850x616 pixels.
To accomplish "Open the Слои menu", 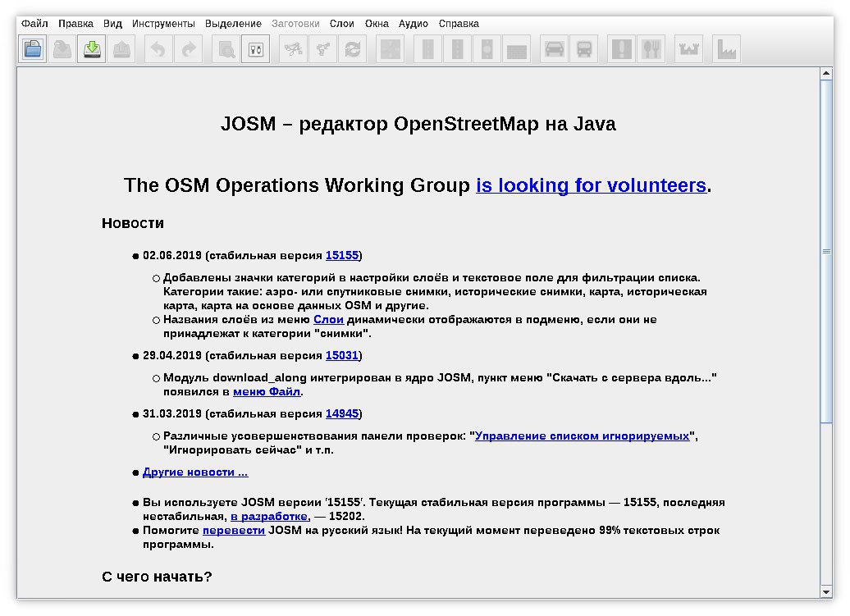I will (x=342, y=23).
